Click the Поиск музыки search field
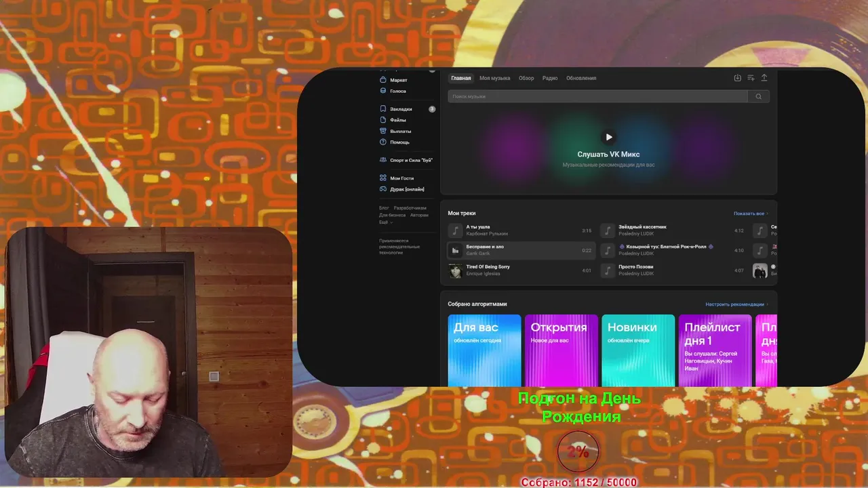 pyautogui.click(x=597, y=96)
